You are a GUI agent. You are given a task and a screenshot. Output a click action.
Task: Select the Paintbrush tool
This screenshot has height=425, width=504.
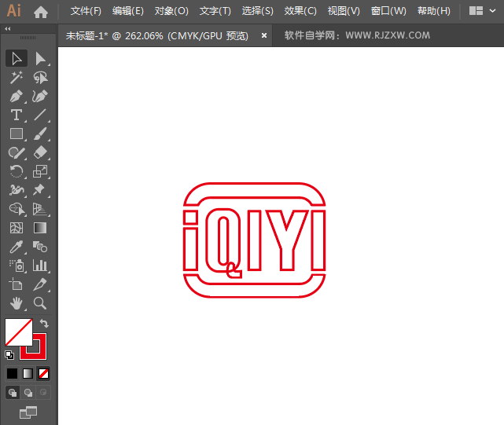41,134
